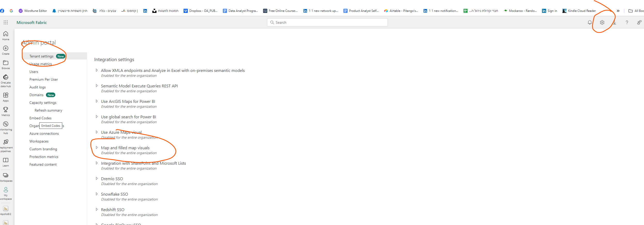Open the help question mark icon
The height and width of the screenshot is (225, 644).
pos(627,22)
